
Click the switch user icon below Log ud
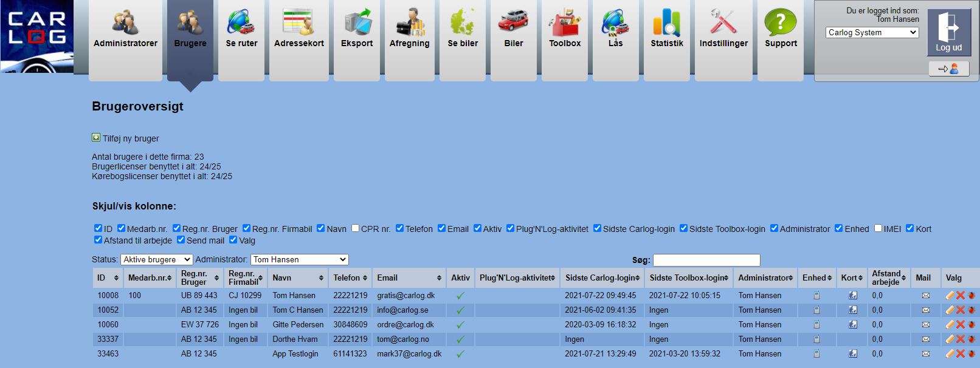point(948,69)
